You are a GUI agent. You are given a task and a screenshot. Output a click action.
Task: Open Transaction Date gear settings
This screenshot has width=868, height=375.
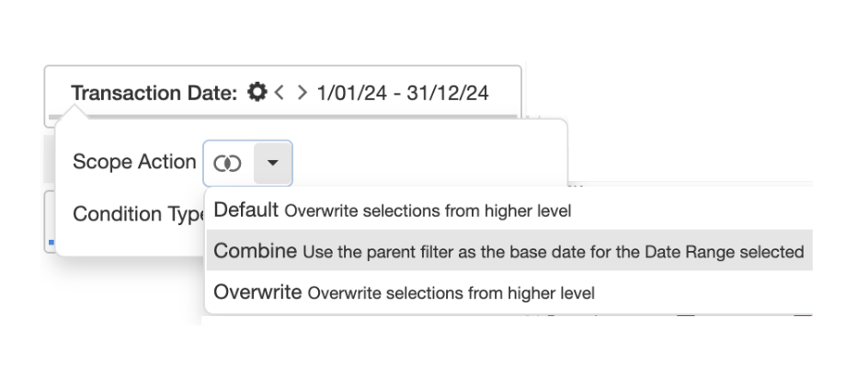[x=257, y=92]
